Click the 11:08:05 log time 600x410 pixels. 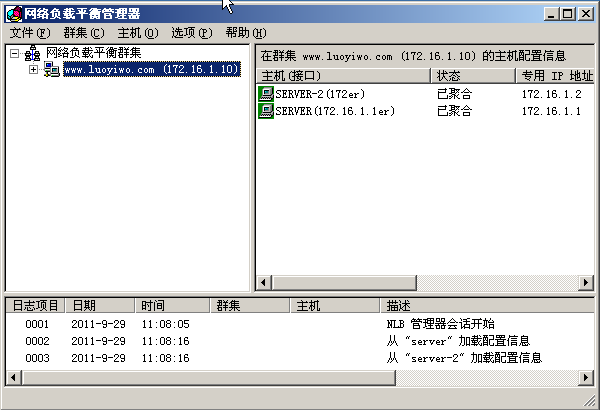coord(166,324)
